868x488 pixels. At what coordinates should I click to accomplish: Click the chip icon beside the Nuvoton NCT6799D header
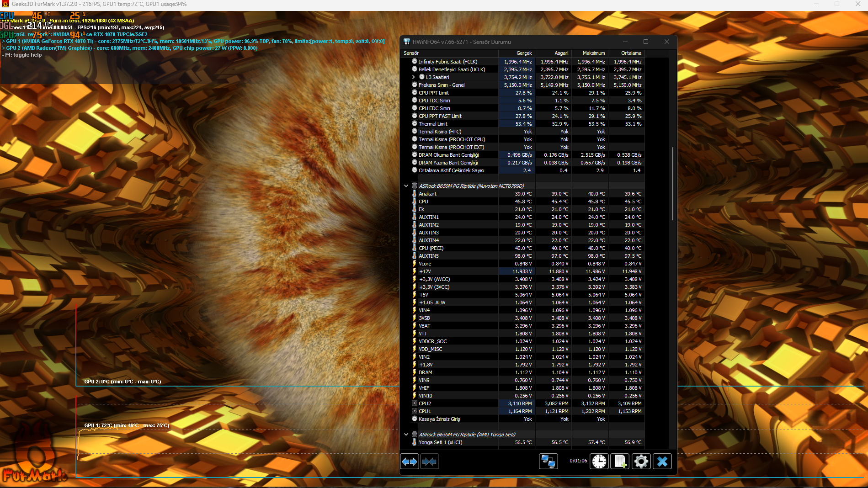pos(415,186)
